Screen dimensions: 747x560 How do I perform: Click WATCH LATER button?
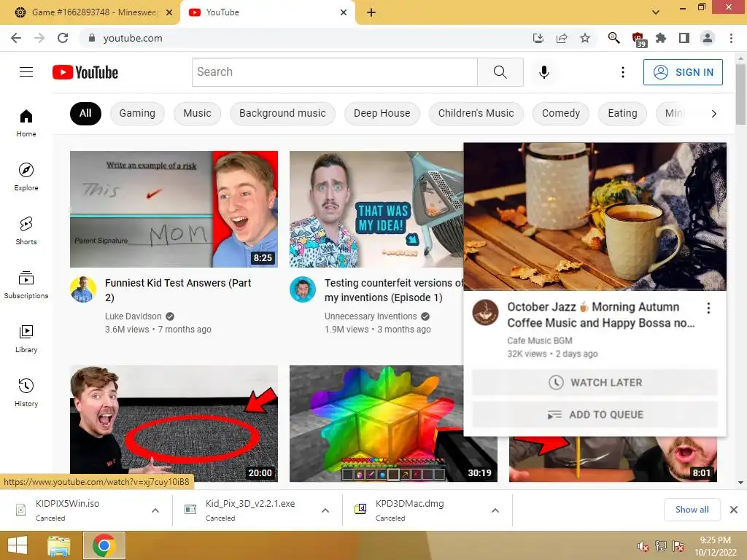pos(595,382)
